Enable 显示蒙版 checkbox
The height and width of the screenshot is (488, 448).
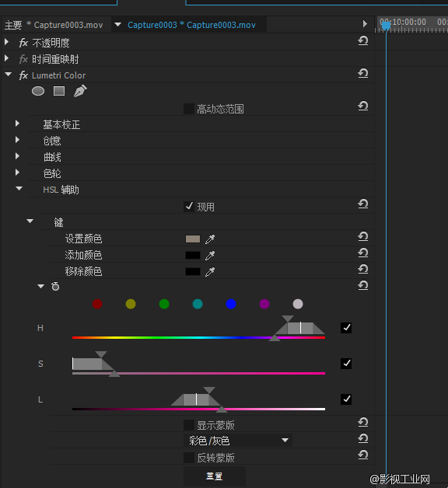[x=189, y=425]
